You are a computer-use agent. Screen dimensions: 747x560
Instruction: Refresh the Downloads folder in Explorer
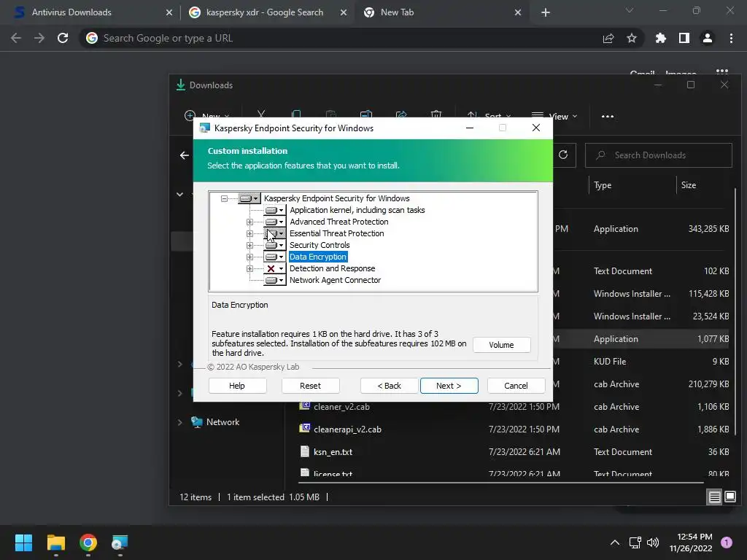click(563, 155)
